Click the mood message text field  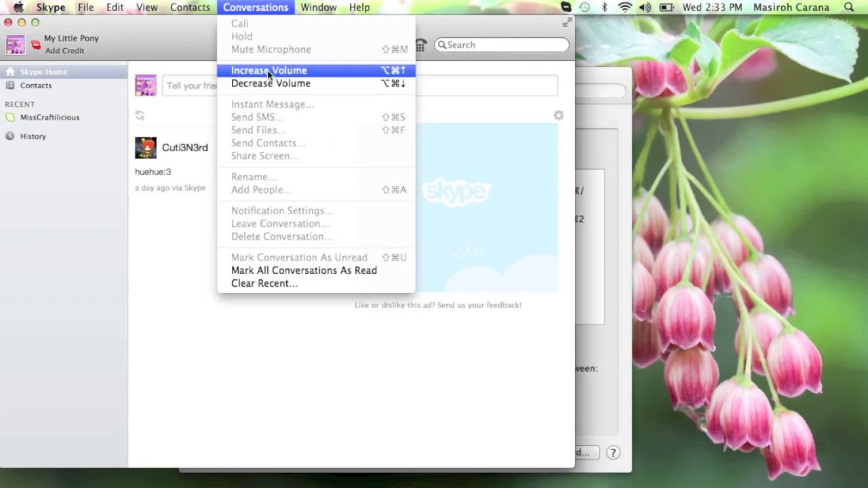[359, 85]
